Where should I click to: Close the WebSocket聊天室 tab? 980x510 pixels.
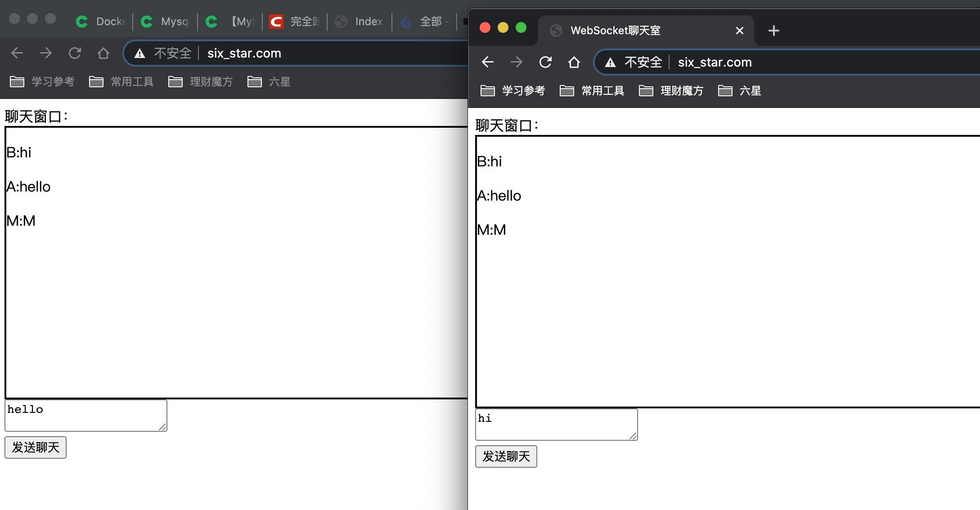click(740, 31)
